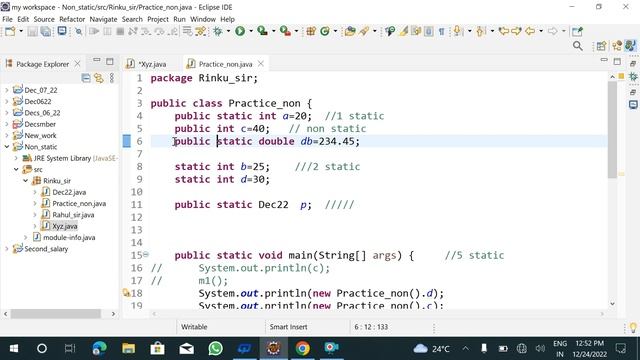Viewport: 640px width, 360px height.
Task: Maximize the editor area
Action: click(x=617, y=61)
